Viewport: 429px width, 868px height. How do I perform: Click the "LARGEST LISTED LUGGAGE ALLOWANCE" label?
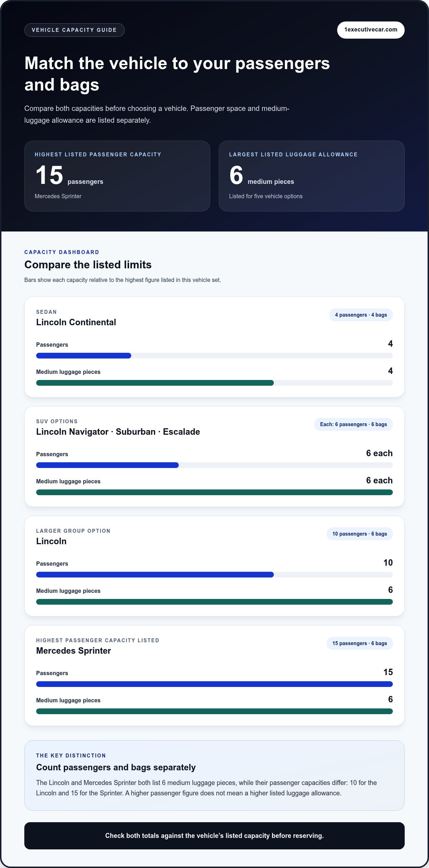tap(293, 155)
